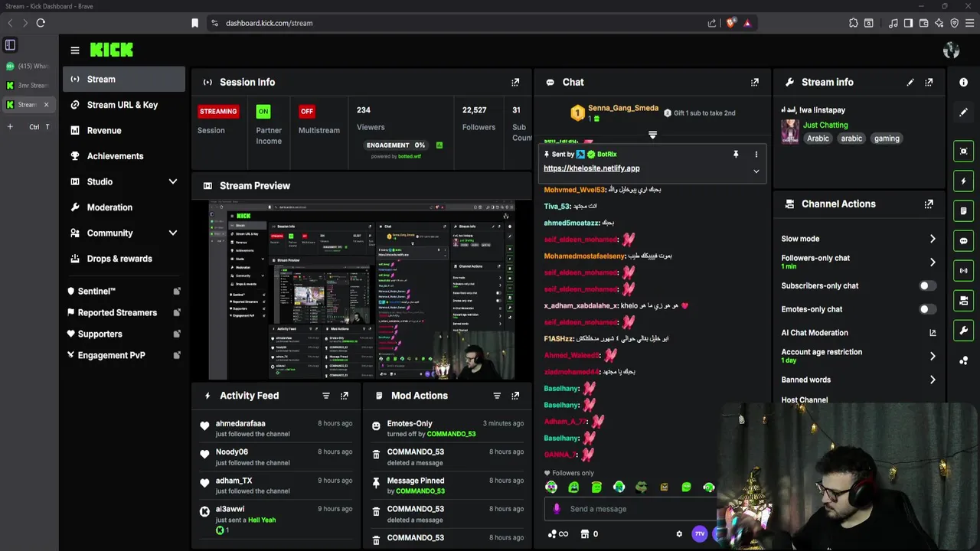Viewport: 980px width, 551px height.
Task: Click the pencil icon in the right sidebar
Action: (964, 112)
